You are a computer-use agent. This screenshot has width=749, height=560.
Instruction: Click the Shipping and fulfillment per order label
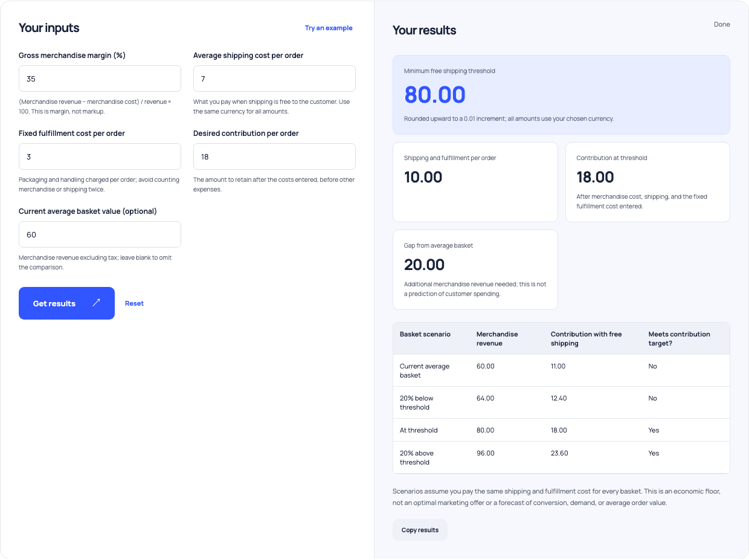tap(450, 158)
